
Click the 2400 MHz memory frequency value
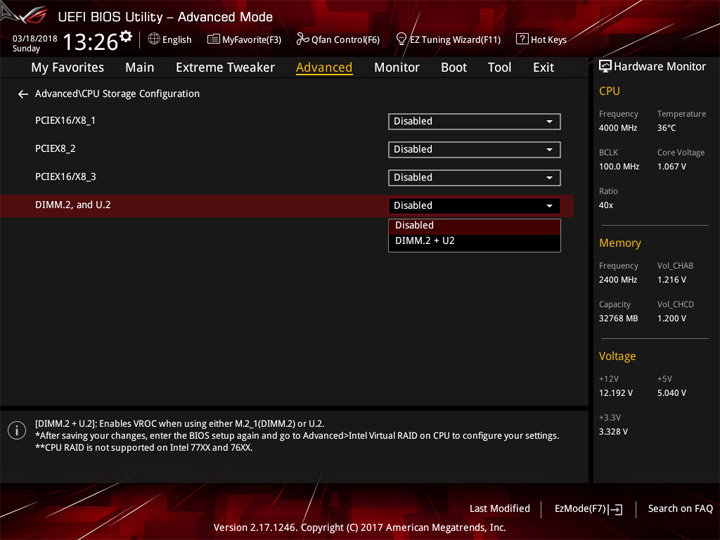(618, 280)
